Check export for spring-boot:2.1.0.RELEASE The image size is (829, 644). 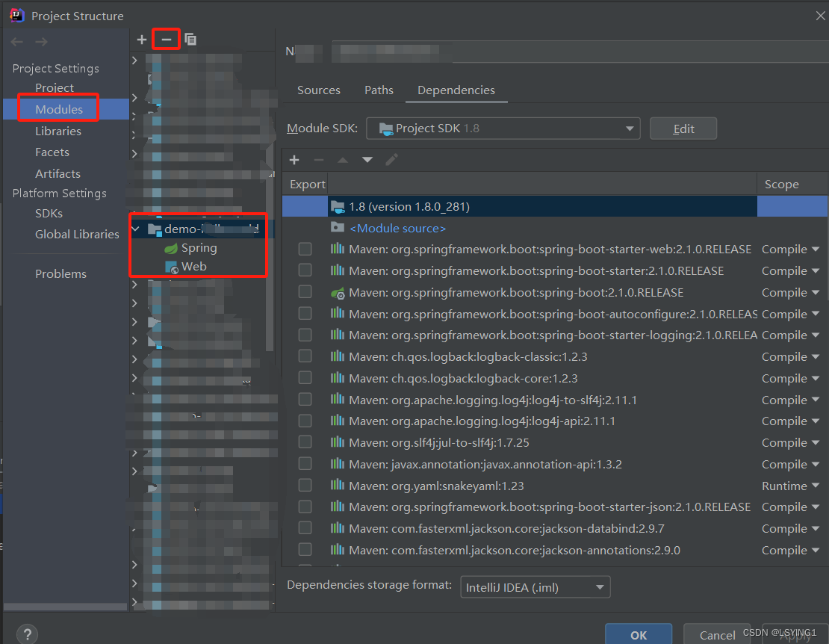coord(305,292)
